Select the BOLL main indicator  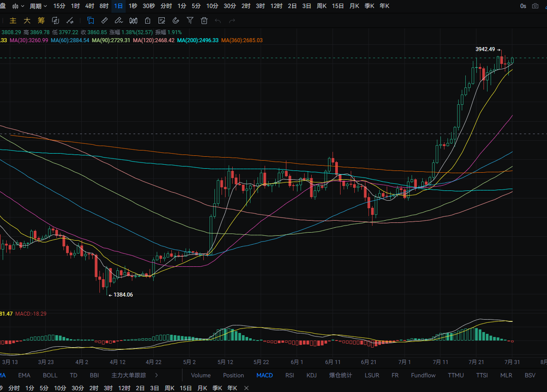tap(50, 375)
